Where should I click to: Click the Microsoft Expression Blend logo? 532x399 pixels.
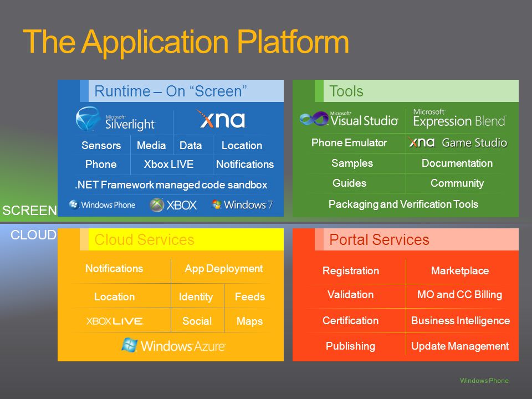(x=459, y=118)
